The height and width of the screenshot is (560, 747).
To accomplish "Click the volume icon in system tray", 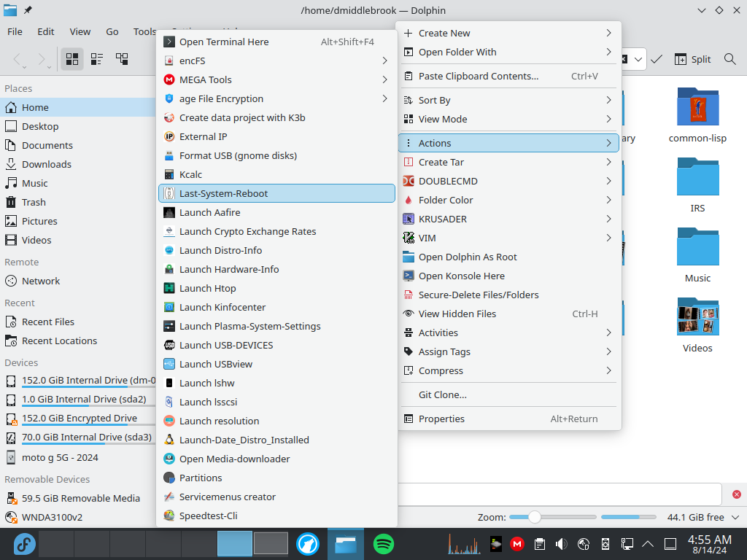I will click(x=562, y=544).
